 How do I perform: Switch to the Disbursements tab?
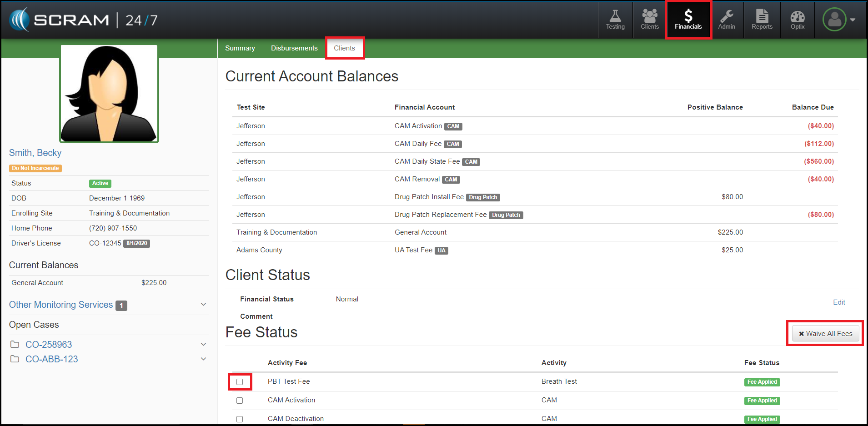point(294,48)
